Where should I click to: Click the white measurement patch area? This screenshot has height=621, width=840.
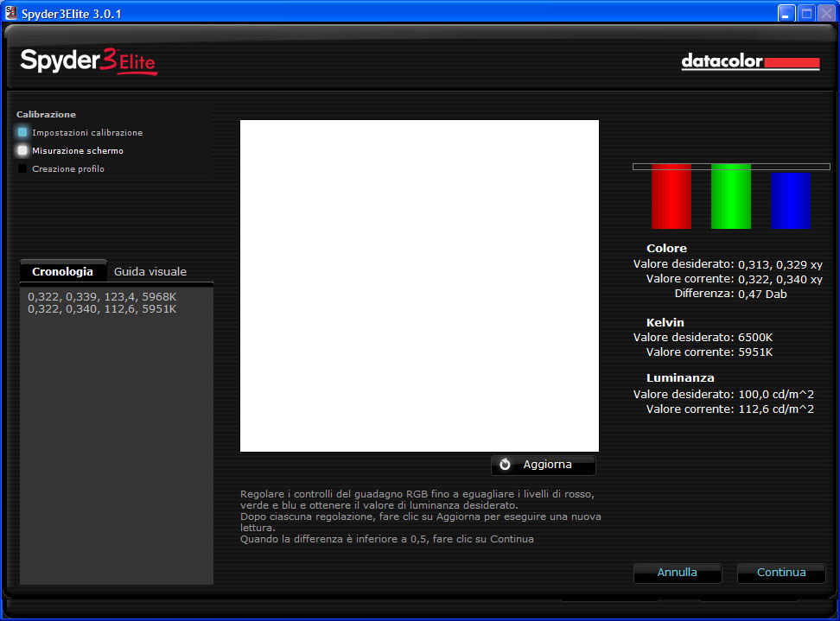click(419, 286)
